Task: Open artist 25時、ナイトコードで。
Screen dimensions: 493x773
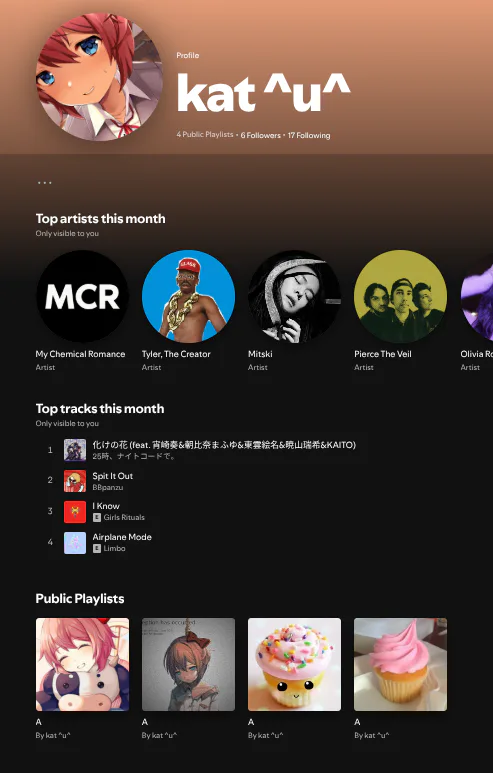Action: click(x=134, y=457)
